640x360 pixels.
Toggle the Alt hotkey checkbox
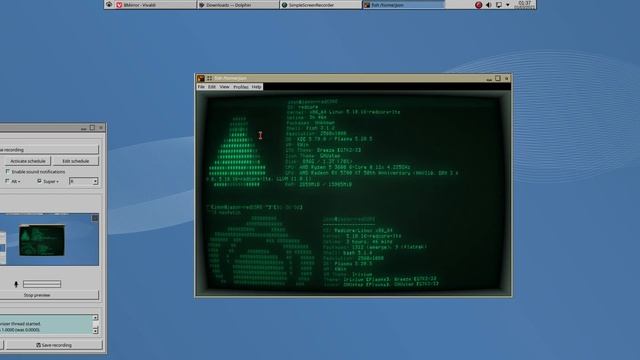(7, 181)
